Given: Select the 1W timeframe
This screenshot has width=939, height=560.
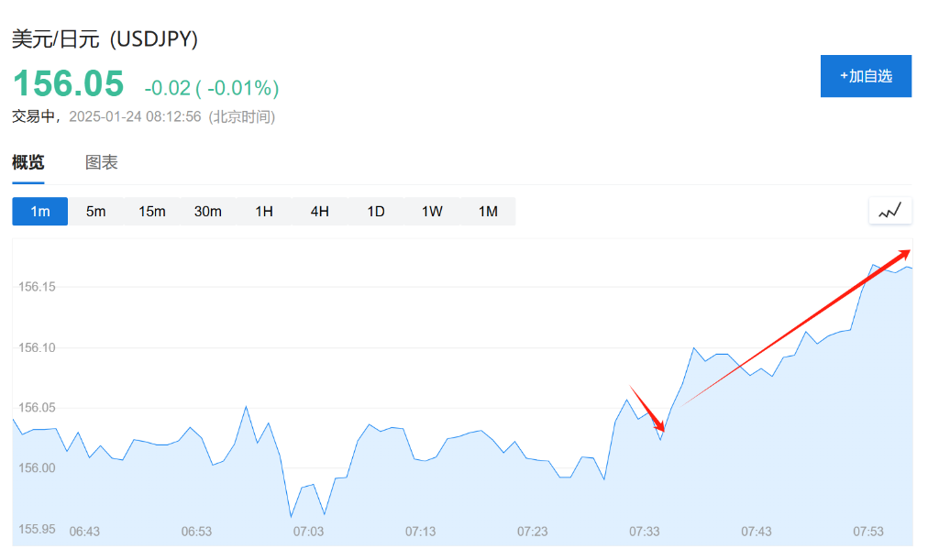Looking at the screenshot, I should [432, 211].
